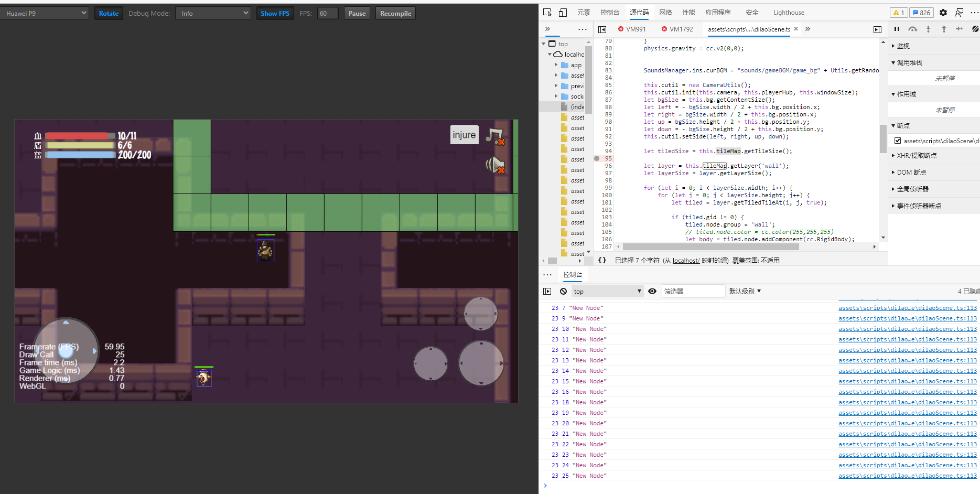Switch to the 元素 (Elements) tab

584,13
